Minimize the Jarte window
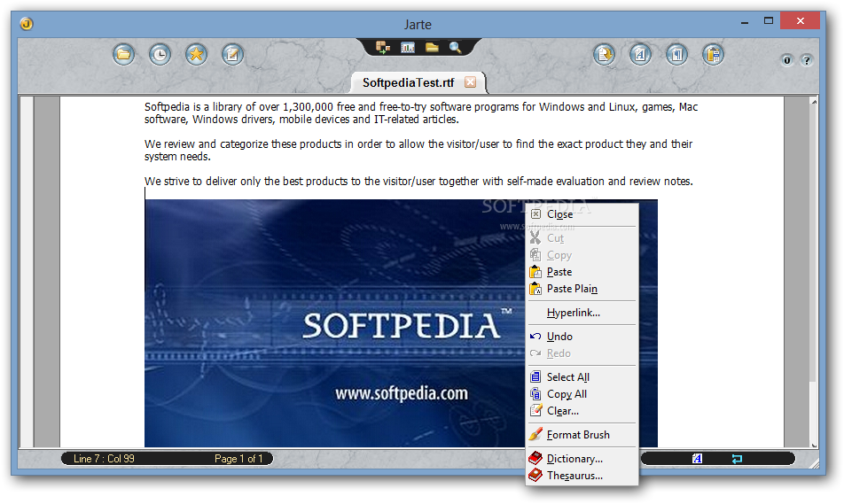 [745, 21]
